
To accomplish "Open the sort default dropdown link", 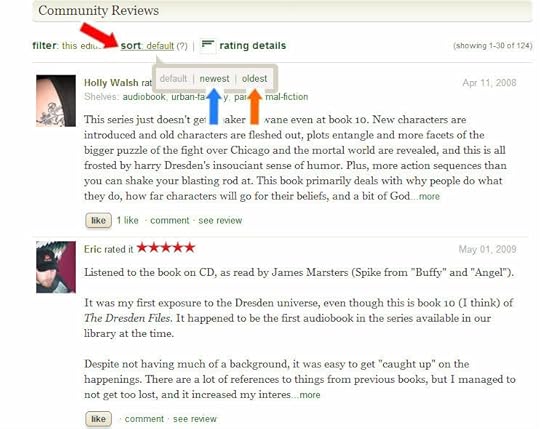I will pos(160,46).
